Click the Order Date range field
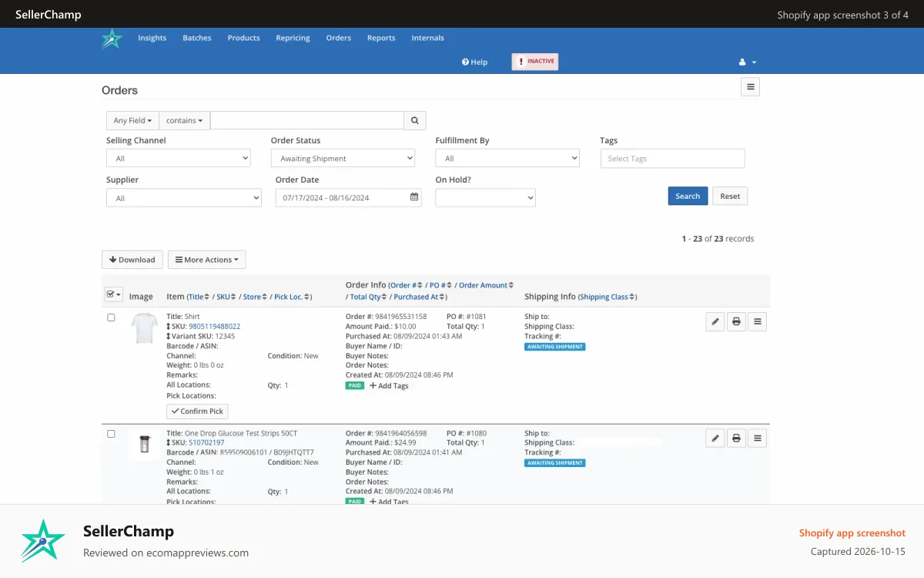Image resolution: width=924 pixels, height=578 pixels. click(x=348, y=198)
